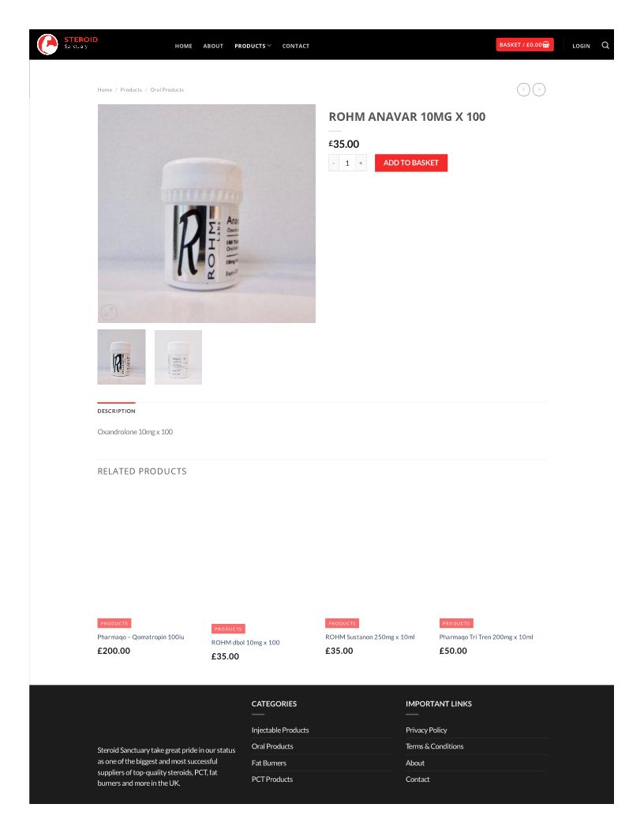The image size is (644, 834).
Task: Select the Description tab
Action: tap(116, 411)
